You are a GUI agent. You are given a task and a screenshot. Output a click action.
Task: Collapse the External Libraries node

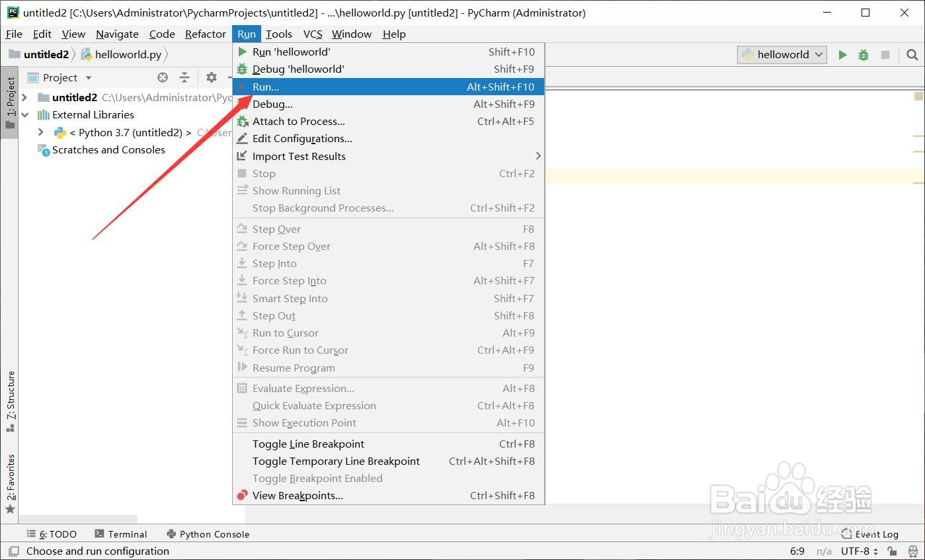tap(24, 114)
